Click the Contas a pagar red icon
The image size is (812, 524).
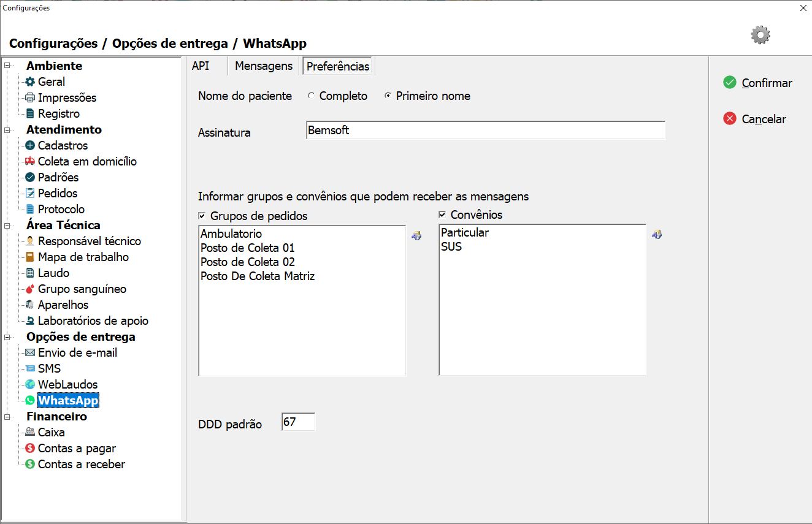point(30,448)
